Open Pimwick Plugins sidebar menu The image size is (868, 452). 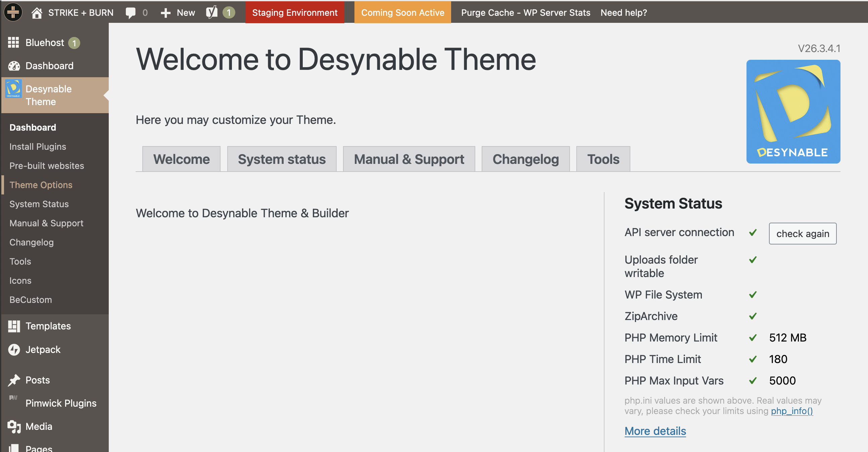pos(55,403)
